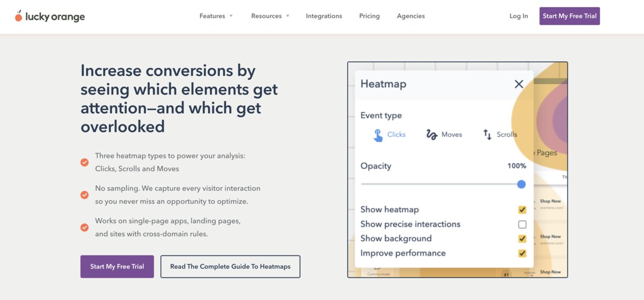This screenshot has height=300, width=644.
Task: Click the 'Works on single-page apps' checkmark icon
Action: pyautogui.click(x=84, y=227)
